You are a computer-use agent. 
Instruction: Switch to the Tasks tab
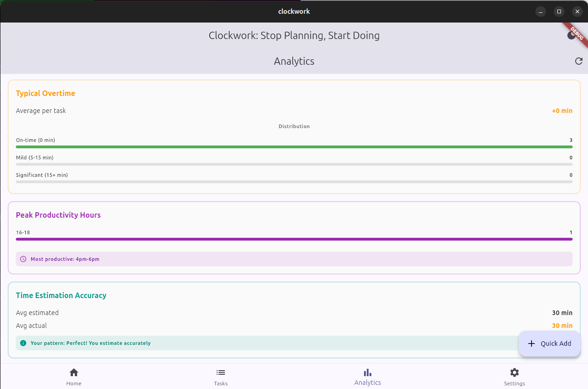pyautogui.click(x=220, y=377)
